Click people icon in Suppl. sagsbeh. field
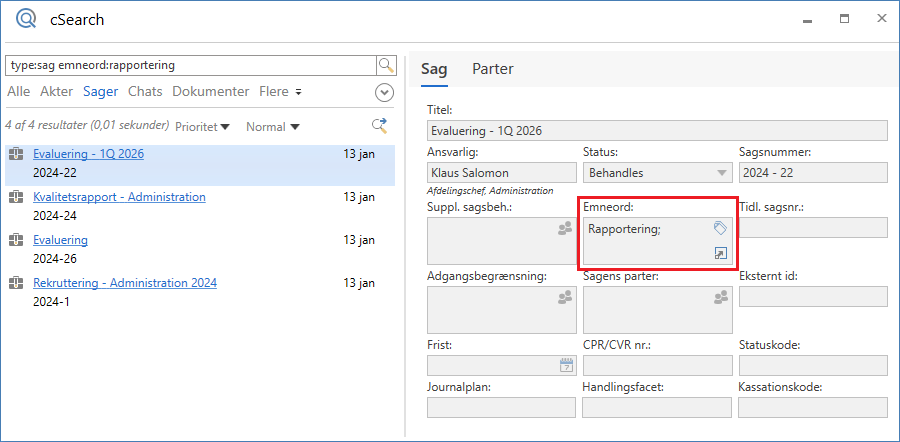Screen dimensions: 900x442 565,228
